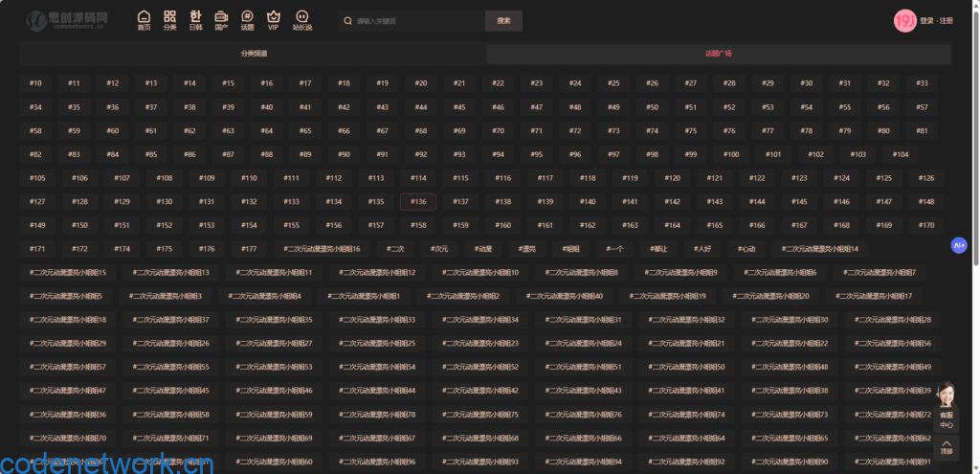
Task: Open tag #二次元动漫漂亮小姐姐29
Action: click(68, 344)
